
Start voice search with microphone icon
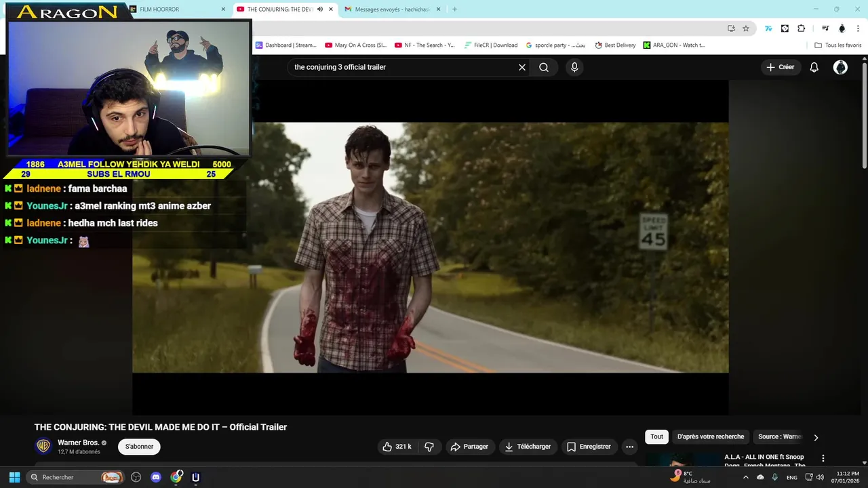pos(574,67)
